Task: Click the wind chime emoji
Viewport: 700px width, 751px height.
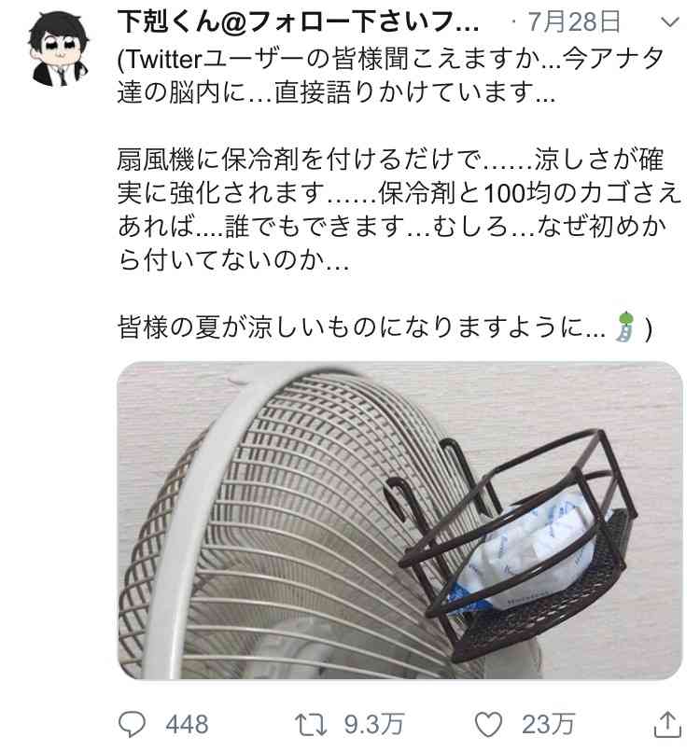Action: click(x=626, y=327)
